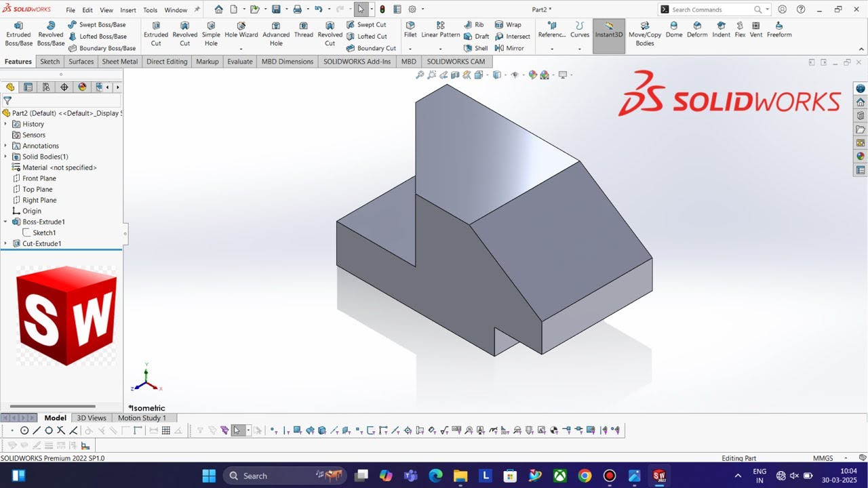The width and height of the screenshot is (868, 488).
Task: Select the Extruded Boss/Base tool
Action: pyautogui.click(x=18, y=34)
